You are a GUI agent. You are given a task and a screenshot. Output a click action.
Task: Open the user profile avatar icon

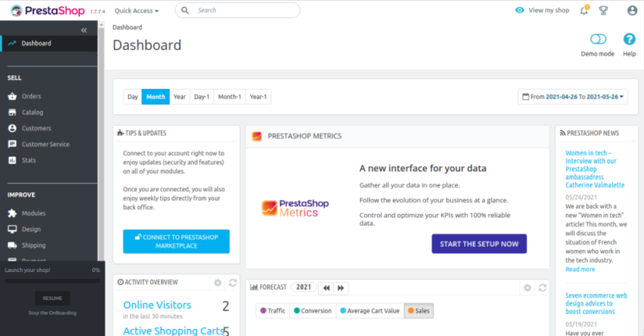click(x=632, y=11)
